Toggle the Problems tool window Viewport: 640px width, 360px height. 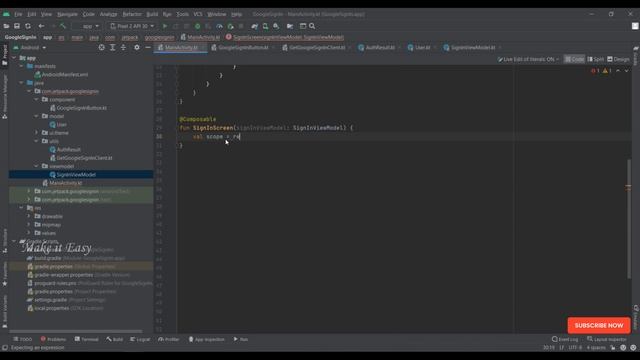[53, 339]
